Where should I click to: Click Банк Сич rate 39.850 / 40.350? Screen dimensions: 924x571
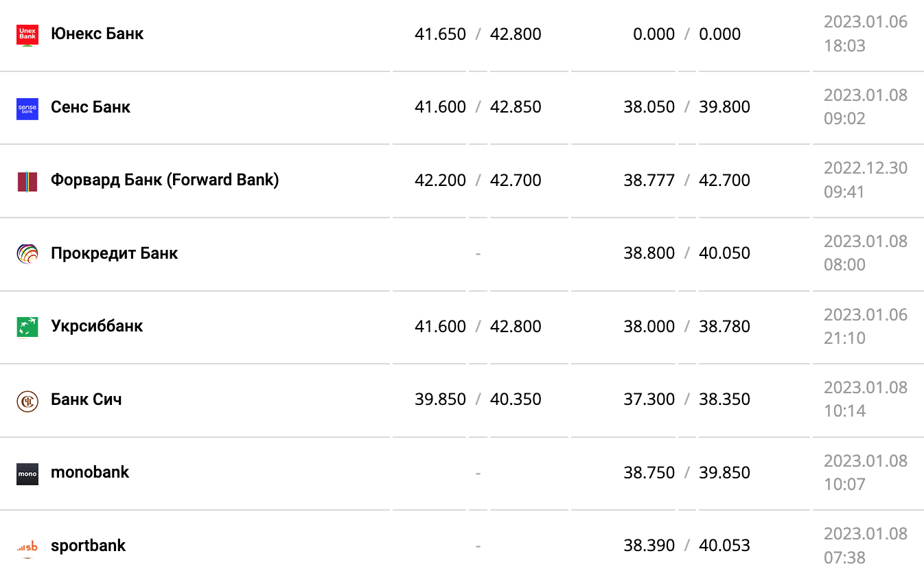(478, 399)
